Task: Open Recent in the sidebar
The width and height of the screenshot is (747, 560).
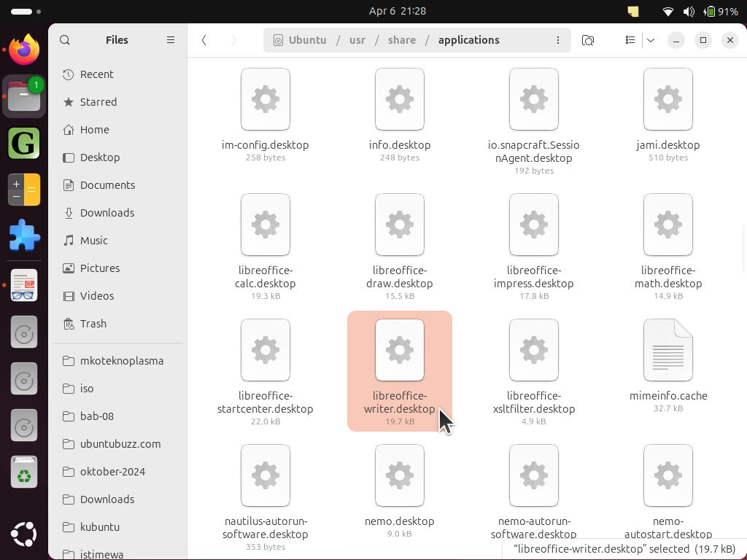Action: point(117,74)
